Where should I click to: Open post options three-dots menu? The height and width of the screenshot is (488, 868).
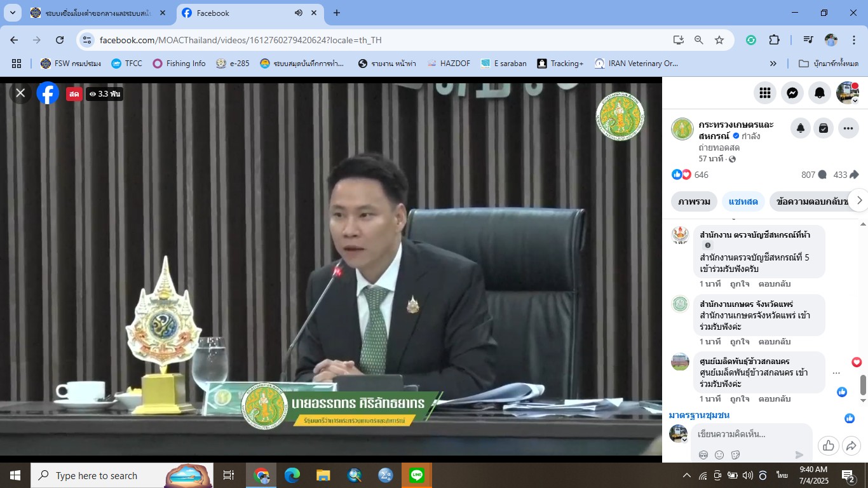point(848,128)
